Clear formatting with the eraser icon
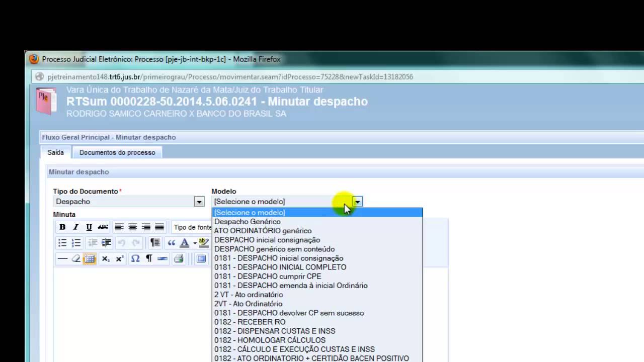This screenshot has width=644, height=362. coord(76,259)
